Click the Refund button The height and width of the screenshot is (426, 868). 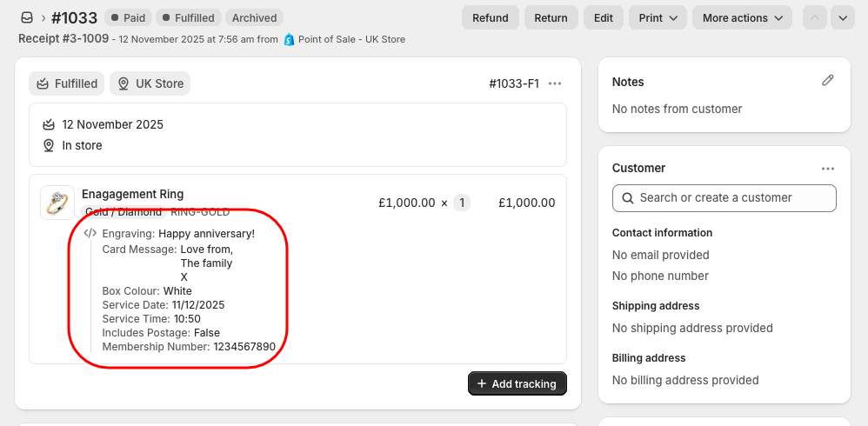(491, 17)
